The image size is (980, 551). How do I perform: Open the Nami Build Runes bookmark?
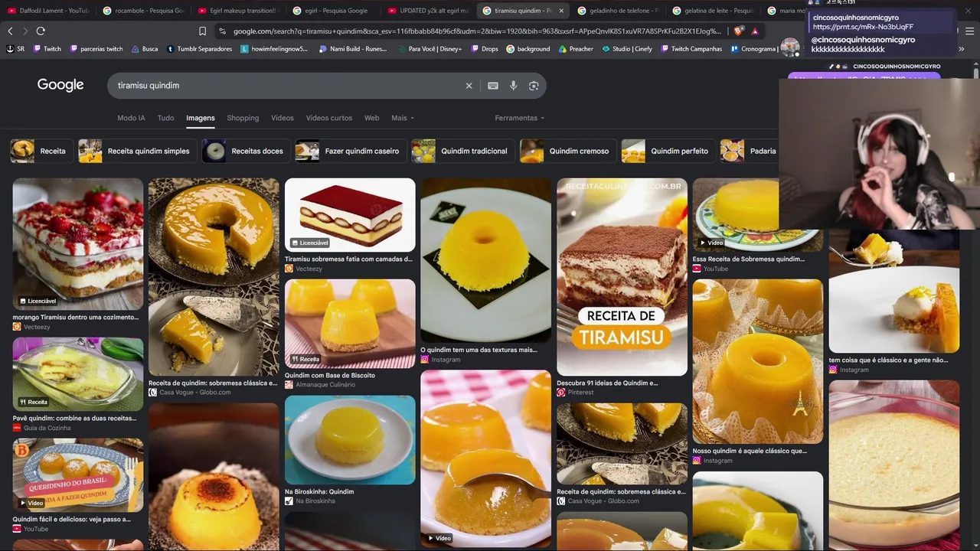pyautogui.click(x=351, y=49)
